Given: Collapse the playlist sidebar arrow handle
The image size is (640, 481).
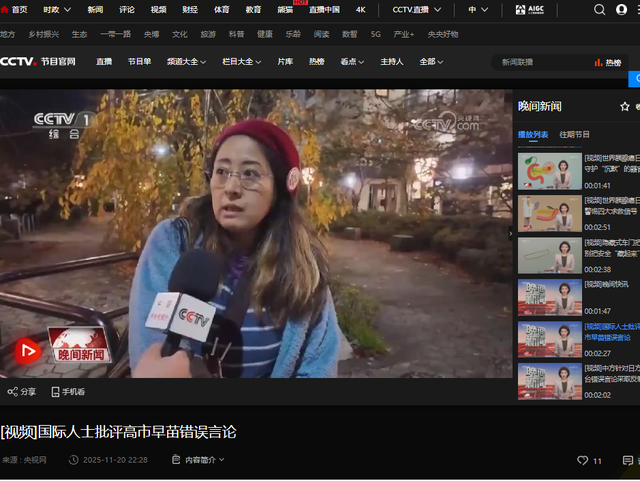Looking at the screenshot, I should pos(511,234).
